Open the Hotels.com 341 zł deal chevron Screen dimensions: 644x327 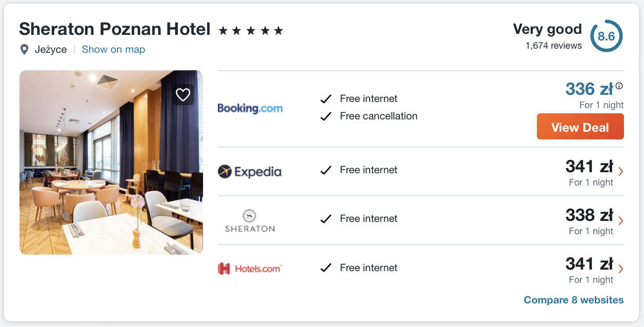click(x=620, y=269)
